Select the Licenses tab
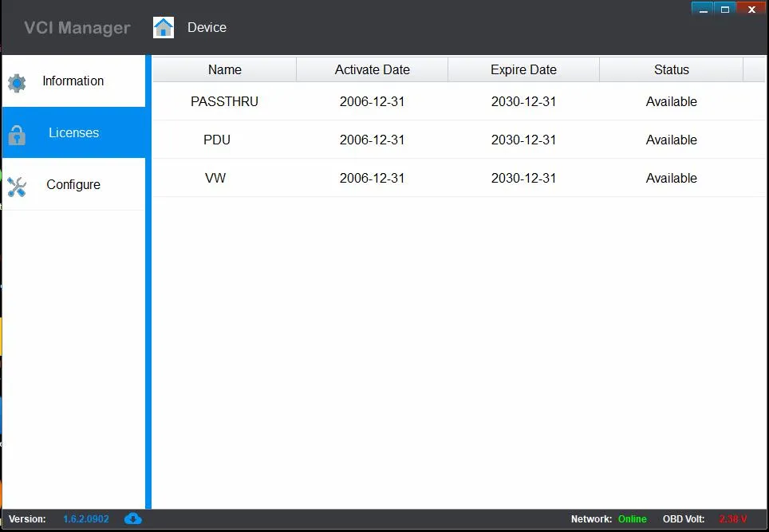769x532 pixels. [73, 133]
